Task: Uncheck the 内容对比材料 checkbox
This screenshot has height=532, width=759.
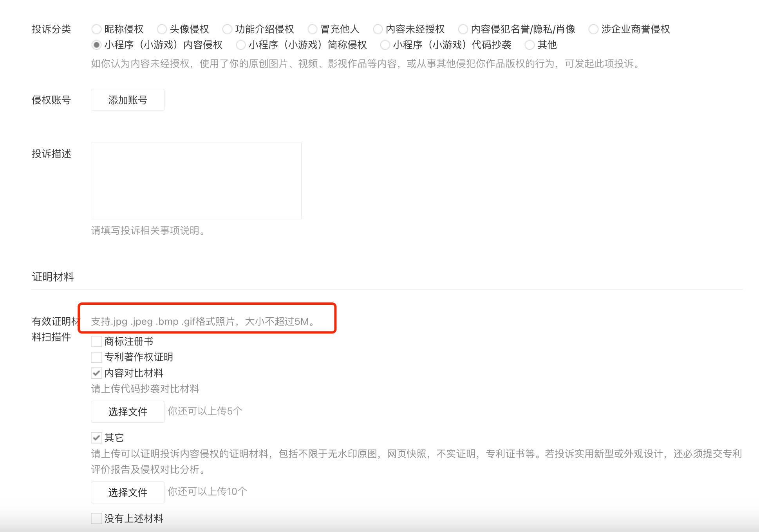Action: coord(96,373)
